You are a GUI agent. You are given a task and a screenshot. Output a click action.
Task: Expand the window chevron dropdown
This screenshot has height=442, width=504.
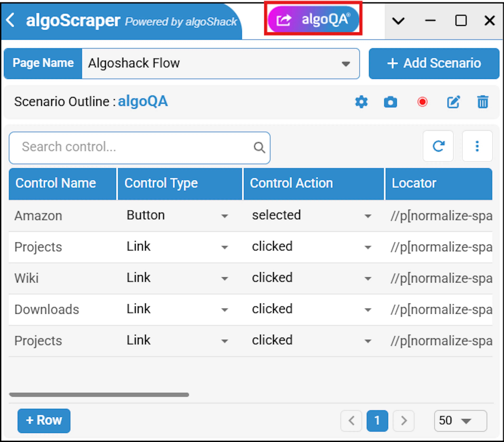click(x=398, y=21)
